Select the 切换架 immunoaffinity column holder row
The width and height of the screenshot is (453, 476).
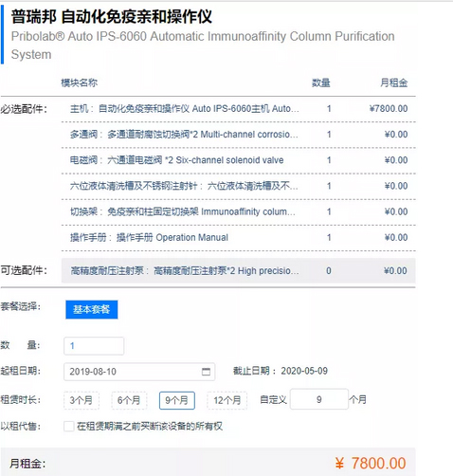(x=239, y=212)
